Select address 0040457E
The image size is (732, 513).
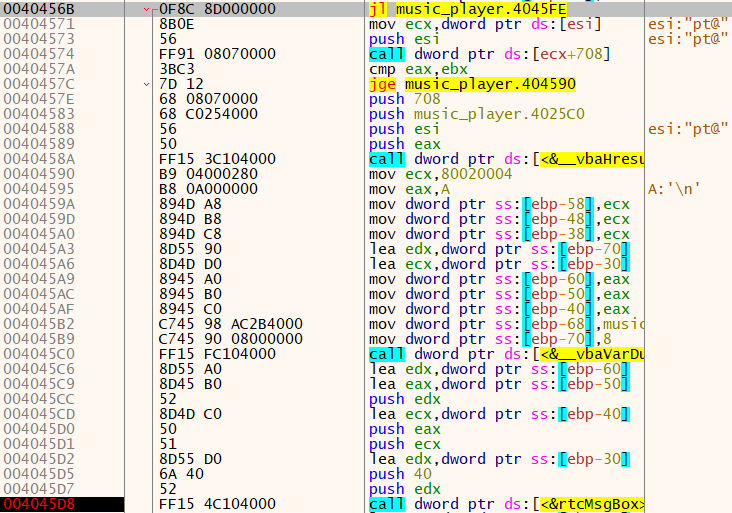[x=39, y=99]
